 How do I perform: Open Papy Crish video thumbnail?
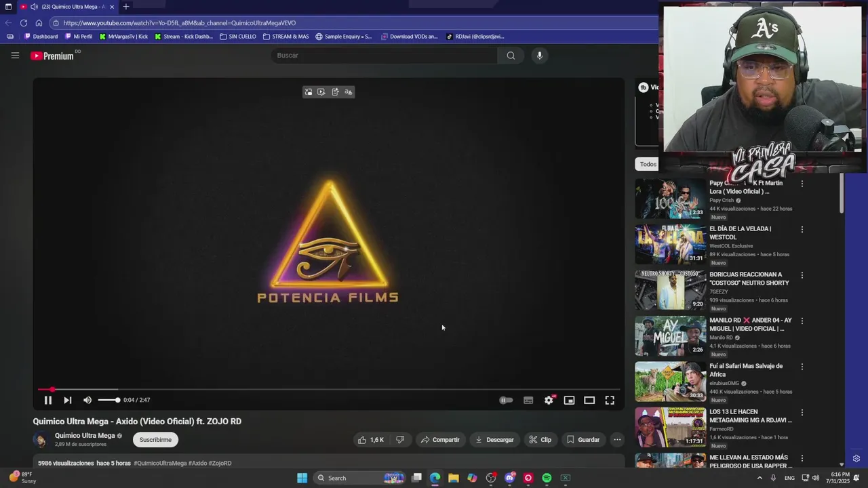coord(670,199)
